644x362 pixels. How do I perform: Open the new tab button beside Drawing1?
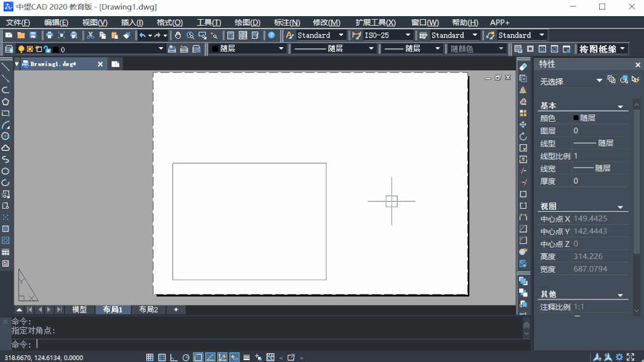[x=115, y=64]
